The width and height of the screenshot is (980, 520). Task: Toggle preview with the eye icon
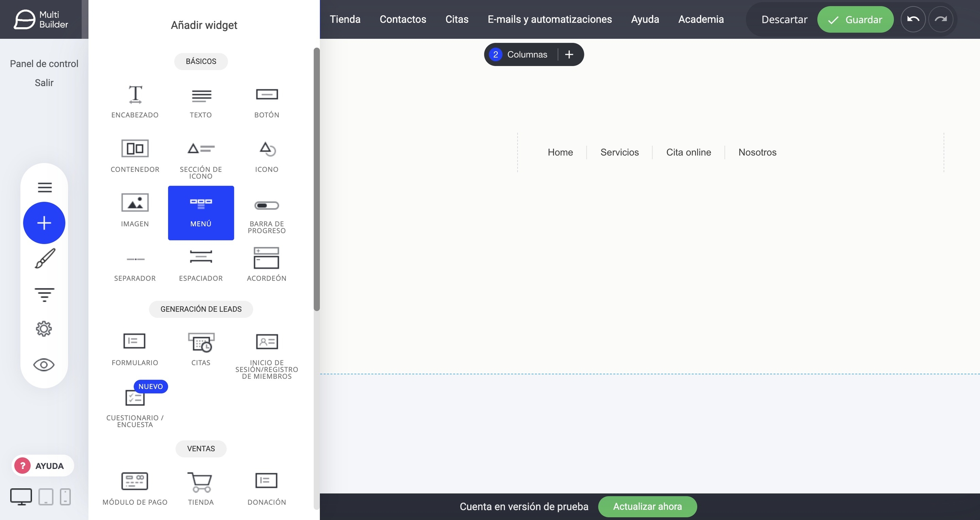point(44,365)
